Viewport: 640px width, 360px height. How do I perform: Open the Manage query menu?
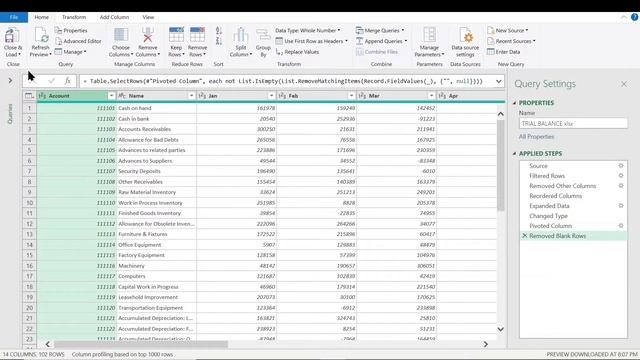[x=71, y=52]
